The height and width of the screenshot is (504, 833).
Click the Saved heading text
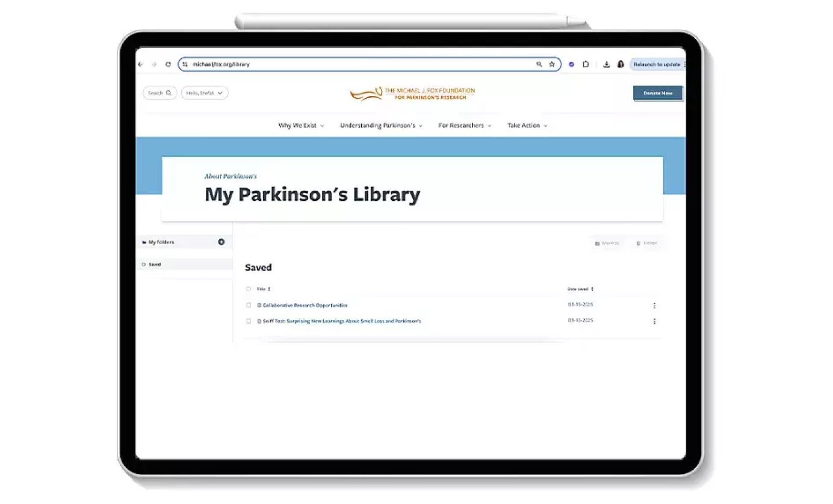[258, 267]
